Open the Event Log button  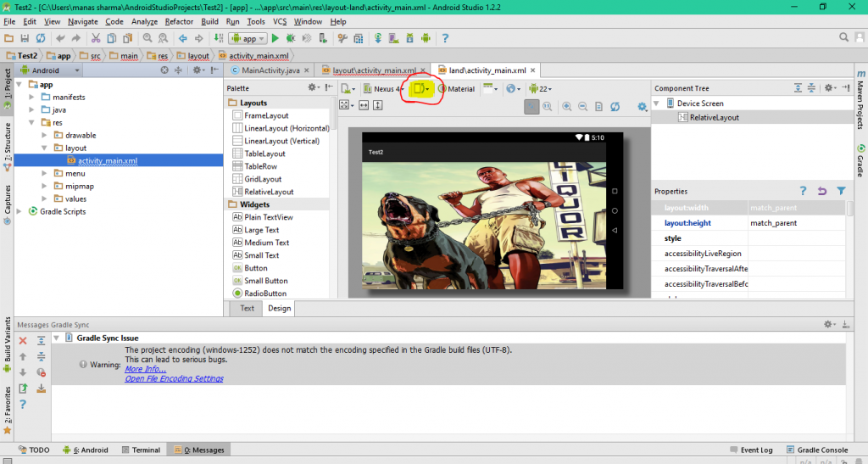coord(751,450)
